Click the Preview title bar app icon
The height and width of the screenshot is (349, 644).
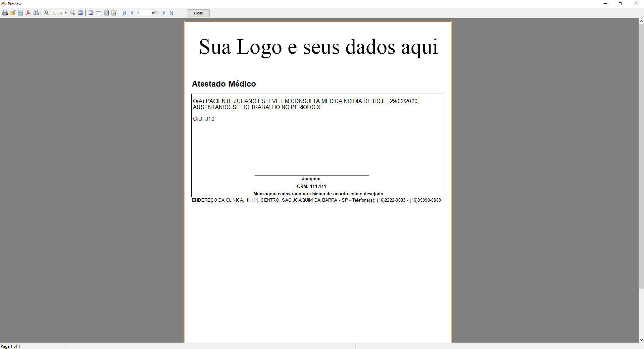coord(3,4)
